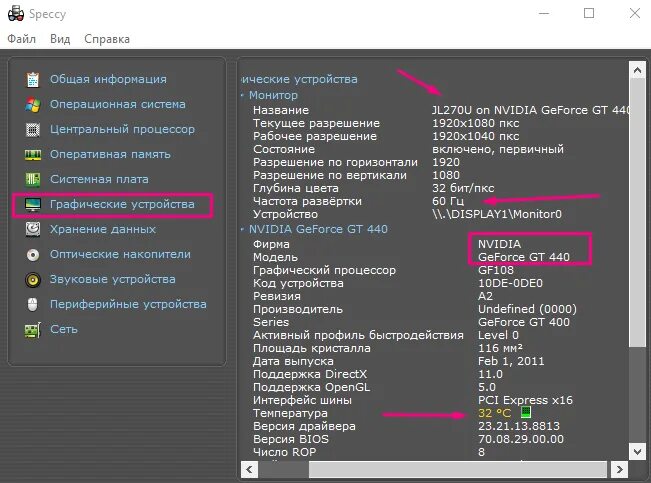Click the Speccy app icon in title bar
This screenshot has height=483, width=651.
[16, 14]
